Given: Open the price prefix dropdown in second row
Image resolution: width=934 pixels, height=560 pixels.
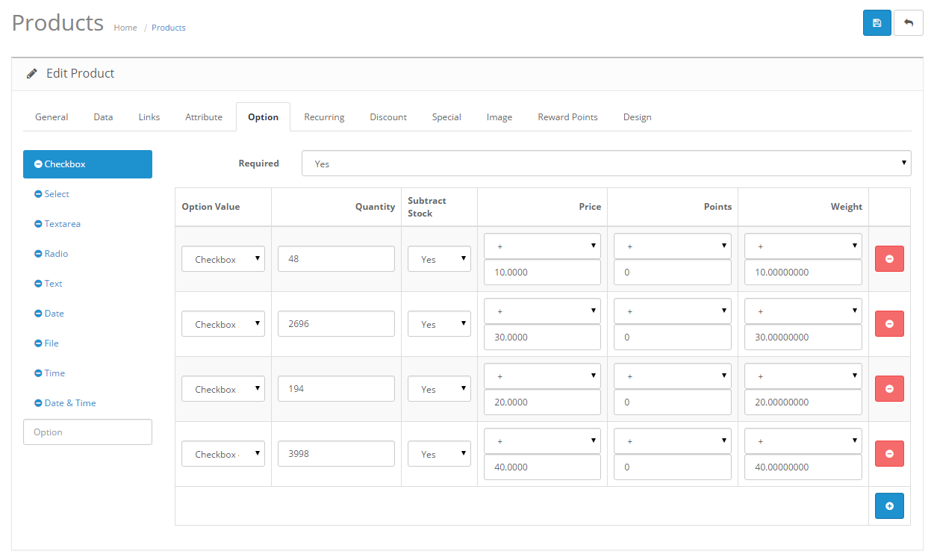Looking at the screenshot, I should coord(542,311).
